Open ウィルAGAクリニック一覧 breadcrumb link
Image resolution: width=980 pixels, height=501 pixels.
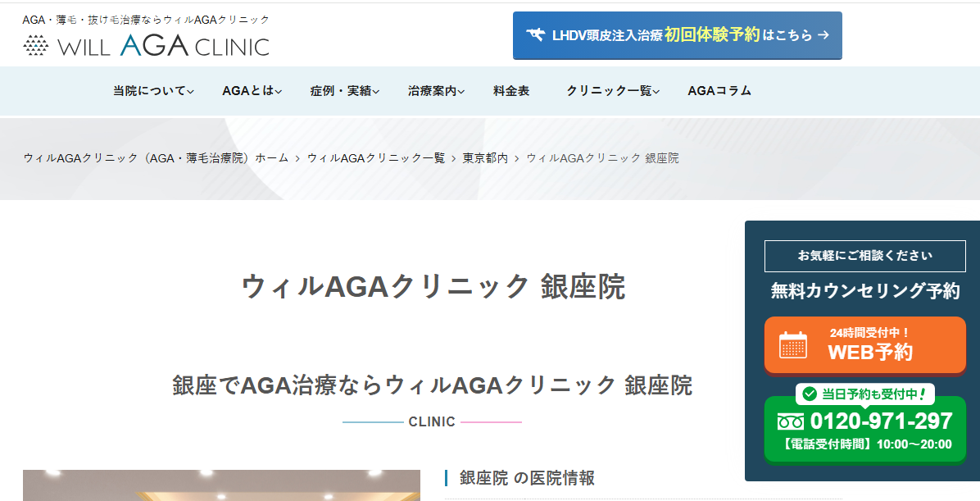pyautogui.click(x=375, y=158)
